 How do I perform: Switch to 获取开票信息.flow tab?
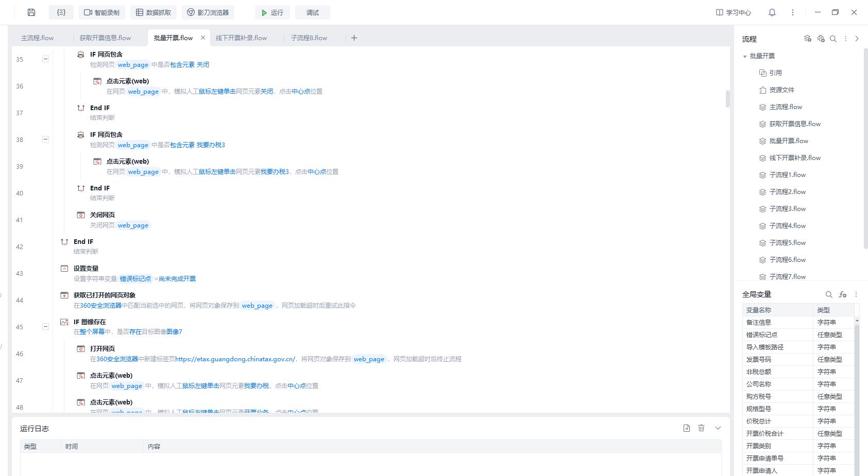[x=105, y=38]
